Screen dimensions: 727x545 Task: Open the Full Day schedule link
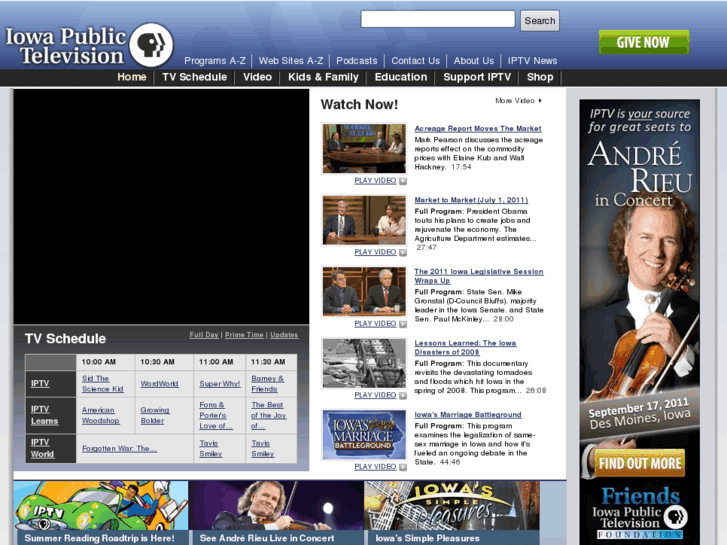pos(204,335)
